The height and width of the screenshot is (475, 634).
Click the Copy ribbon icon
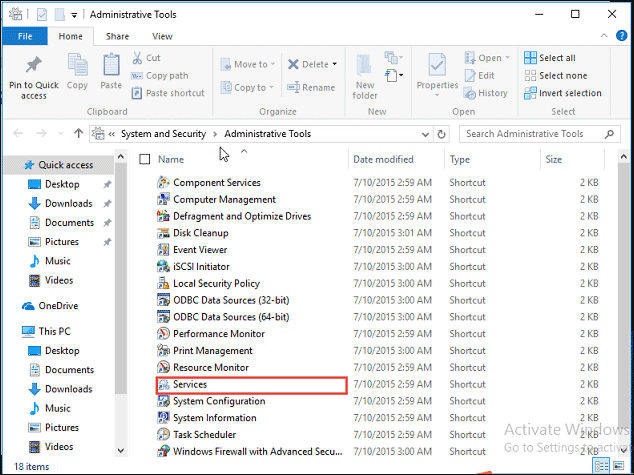point(77,65)
